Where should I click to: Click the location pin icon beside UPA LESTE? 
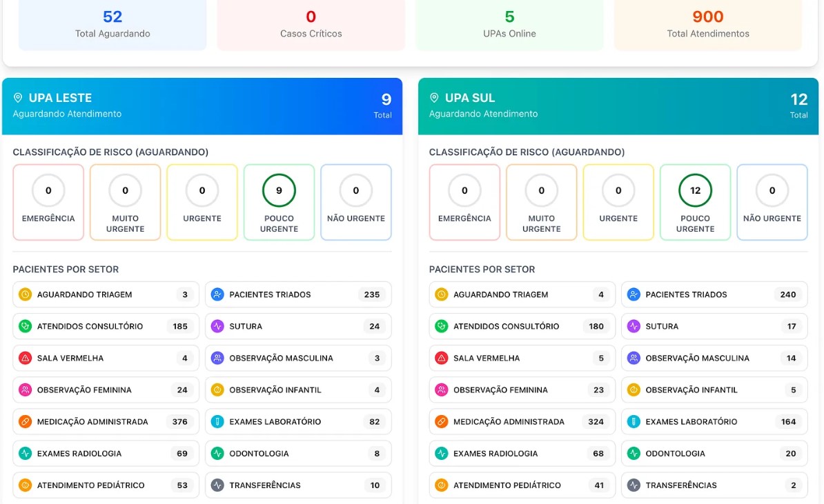click(x=19, y=98)
